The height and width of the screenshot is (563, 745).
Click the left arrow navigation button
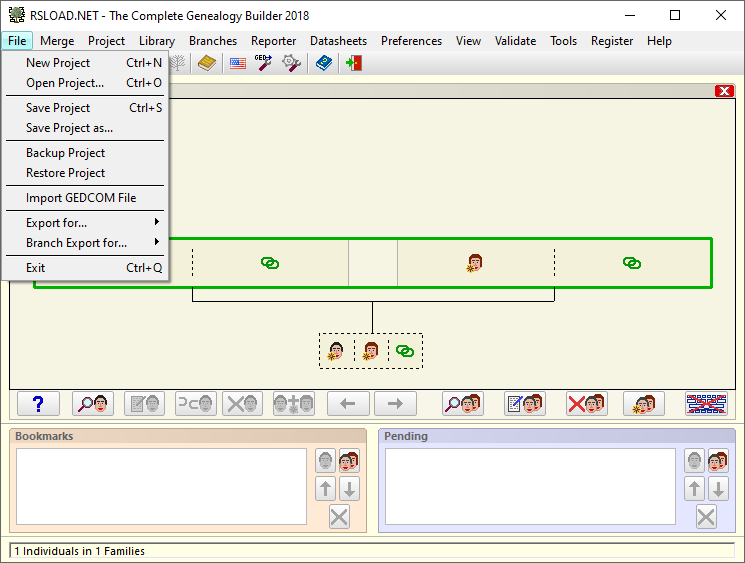coord(348,404)
